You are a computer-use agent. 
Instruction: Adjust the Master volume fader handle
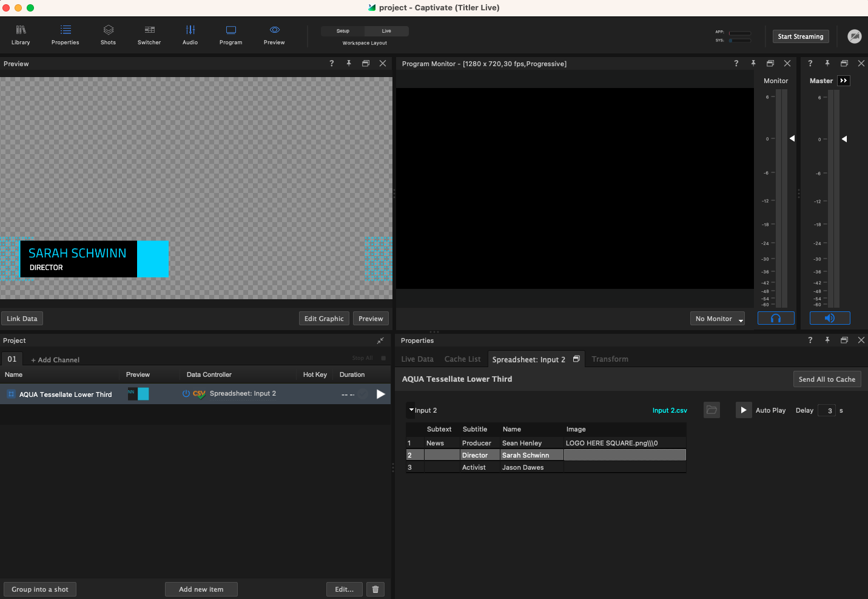(x=844, y=139)
